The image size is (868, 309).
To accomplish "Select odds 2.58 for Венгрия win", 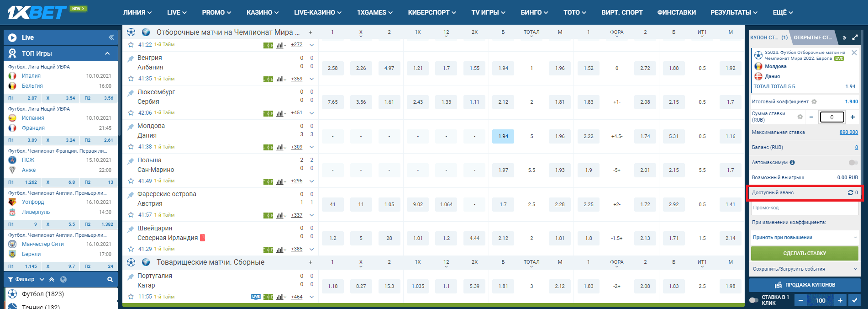I will pos(332,68).
